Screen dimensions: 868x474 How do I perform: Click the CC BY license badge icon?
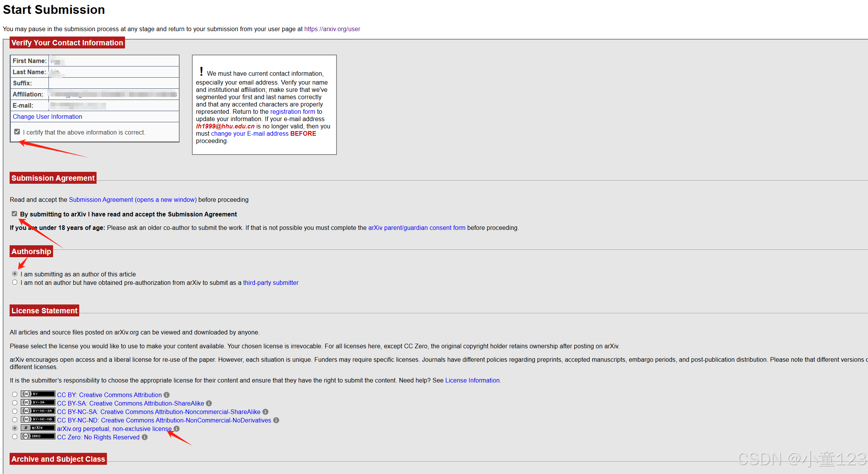coord(38,394)
